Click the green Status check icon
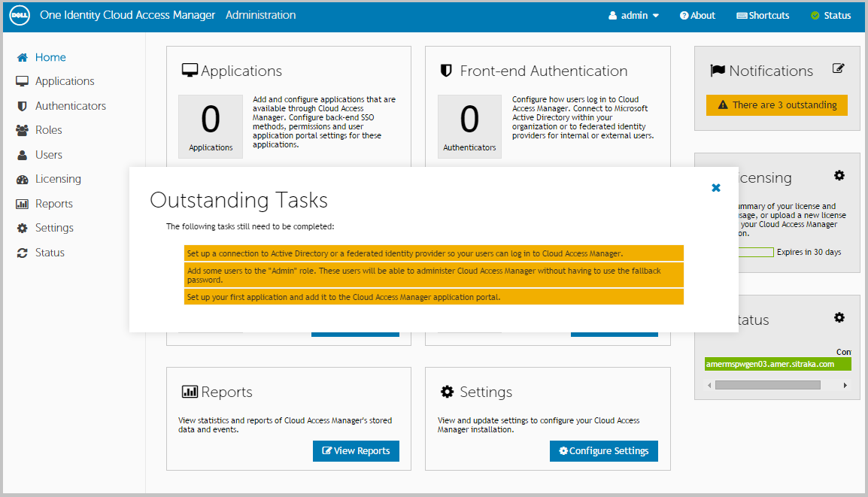 (x=815, y=16)
